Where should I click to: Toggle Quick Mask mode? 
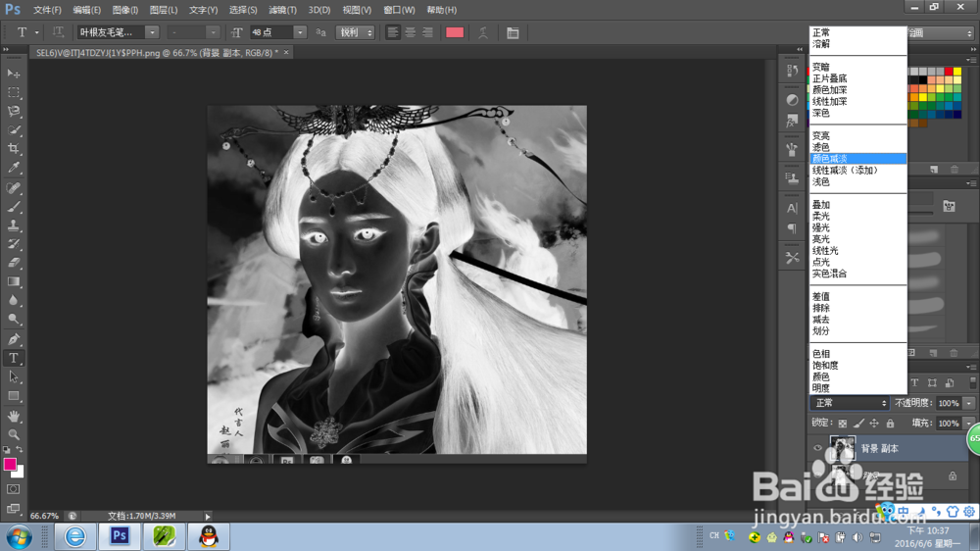coord(13,489)
